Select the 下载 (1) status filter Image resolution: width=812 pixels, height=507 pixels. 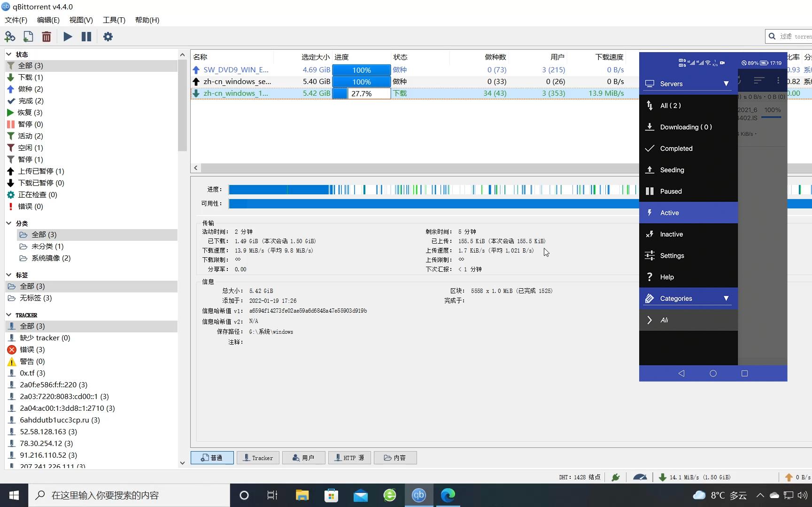[92, 77]
